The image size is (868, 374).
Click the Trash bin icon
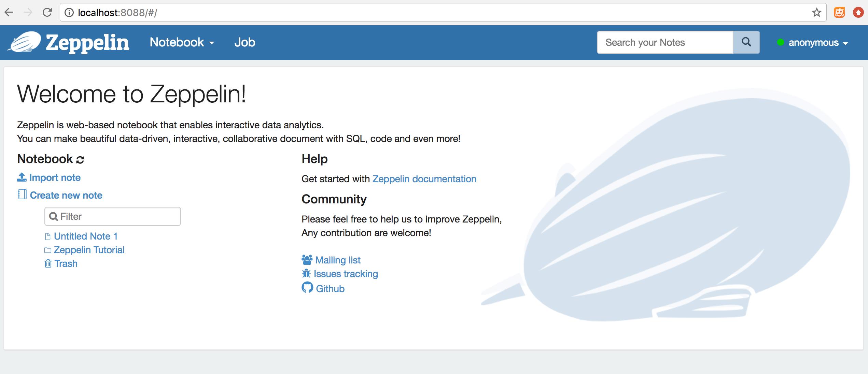pos(48,263)
